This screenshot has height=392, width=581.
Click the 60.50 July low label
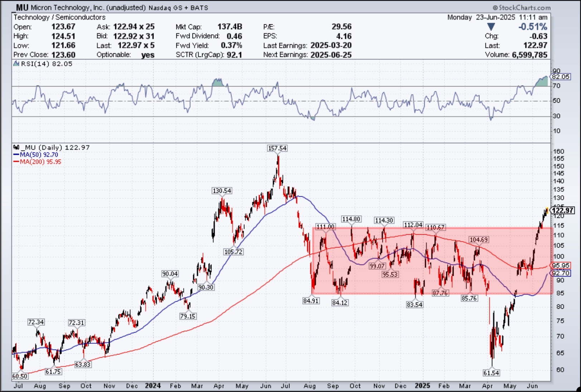tap(20, 376)
